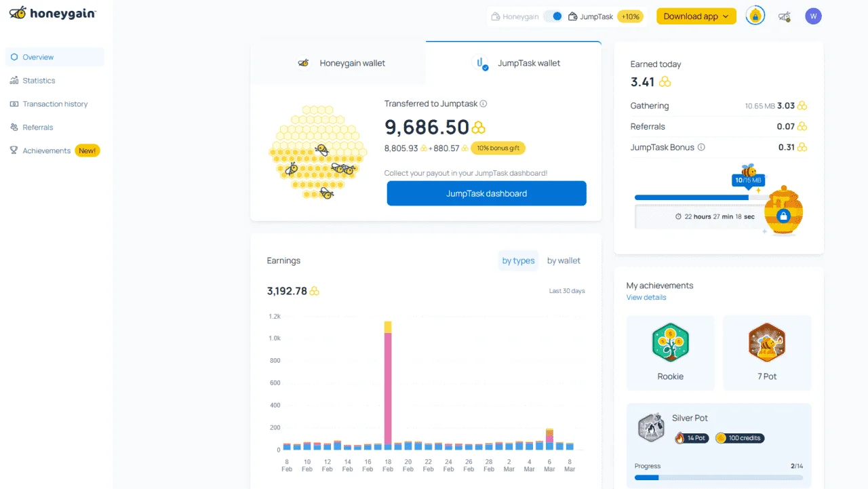Open View details for achievements
Image resolution: width=868 pixels, height=489 pixels.
(646, 298)
